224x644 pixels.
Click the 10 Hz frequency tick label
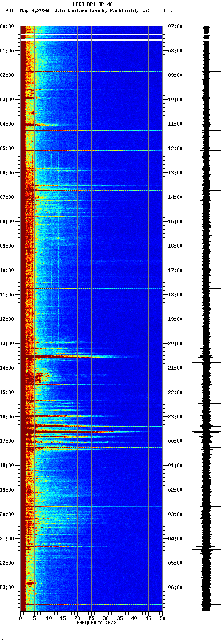coord(49,618)
